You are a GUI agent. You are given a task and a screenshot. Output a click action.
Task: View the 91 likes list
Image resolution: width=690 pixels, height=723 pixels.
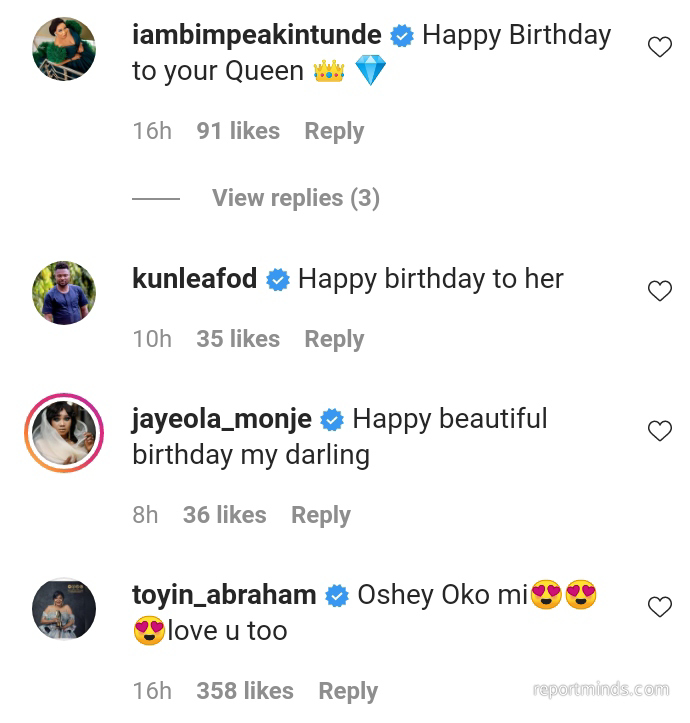238,131
